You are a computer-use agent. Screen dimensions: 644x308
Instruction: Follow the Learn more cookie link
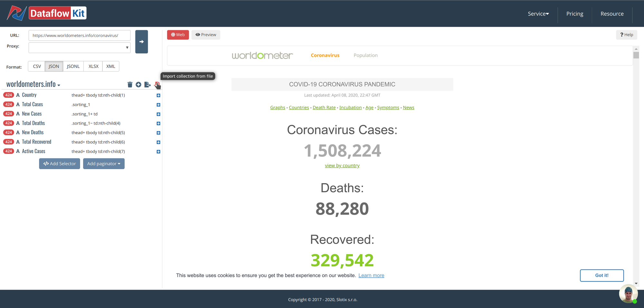coord(371,275)
